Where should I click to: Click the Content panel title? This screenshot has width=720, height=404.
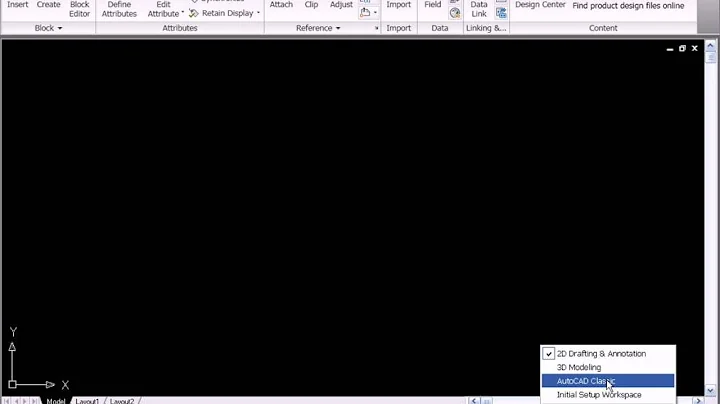603,28
